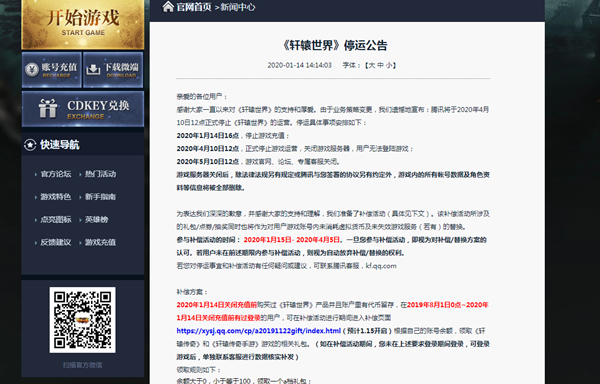Open CDKEY兑换 exchange button

tap(83, 109)
